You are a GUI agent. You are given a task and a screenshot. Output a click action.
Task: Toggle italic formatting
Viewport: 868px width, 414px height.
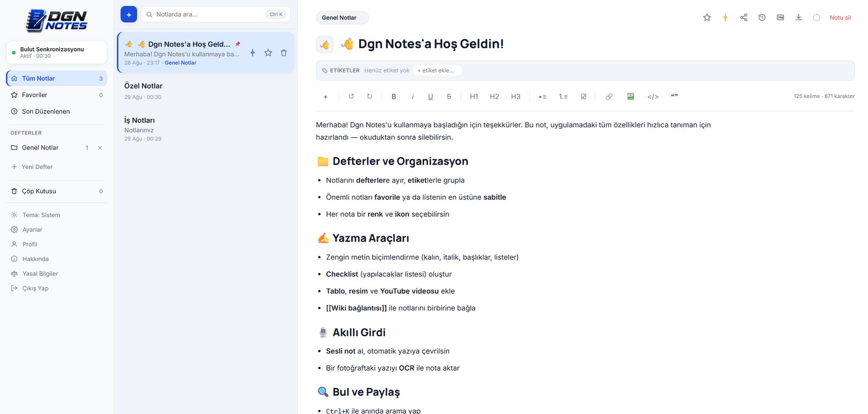tap(412, 96)
